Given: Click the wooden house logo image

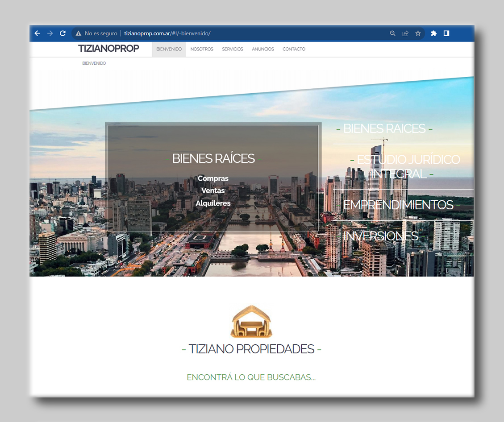Looking at the screenshot, I should [x=251, y=322].
